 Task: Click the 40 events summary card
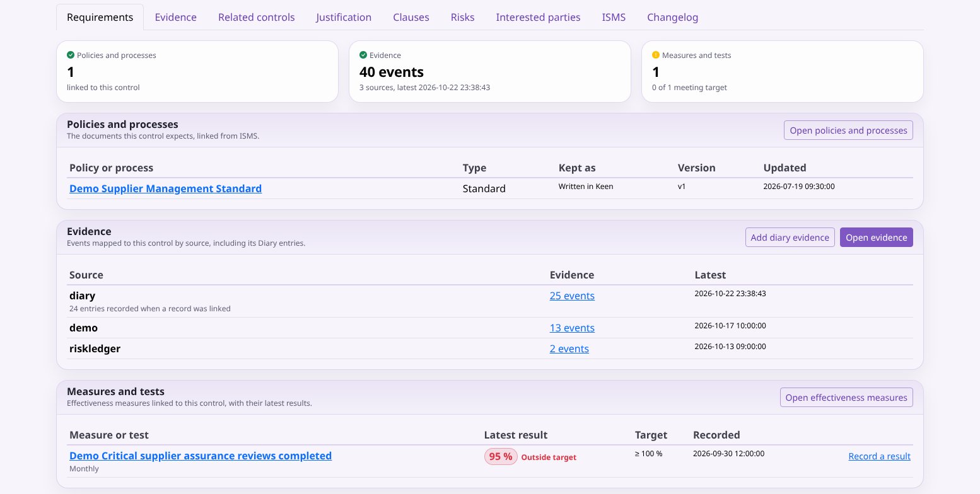pos(490,71)
